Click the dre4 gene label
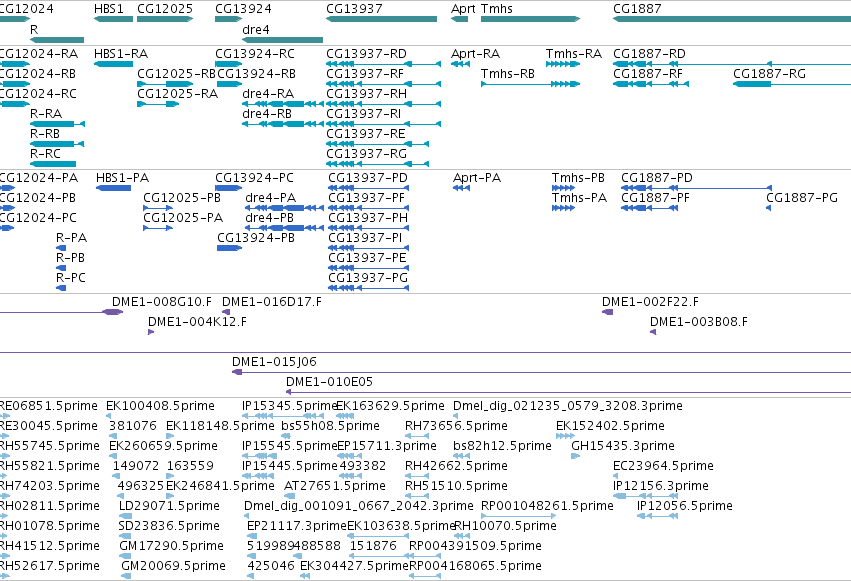The height and width of the screenshot is (581, 851). [x=256, y=29]
